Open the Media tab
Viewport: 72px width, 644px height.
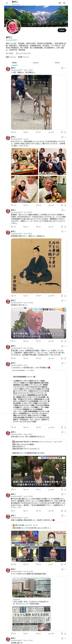click(x=57, y=63)
